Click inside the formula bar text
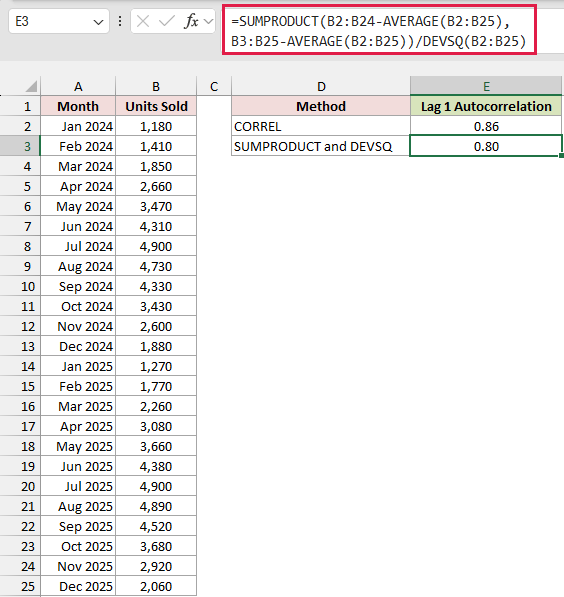The image size is (564, 597). pos(379,30)
